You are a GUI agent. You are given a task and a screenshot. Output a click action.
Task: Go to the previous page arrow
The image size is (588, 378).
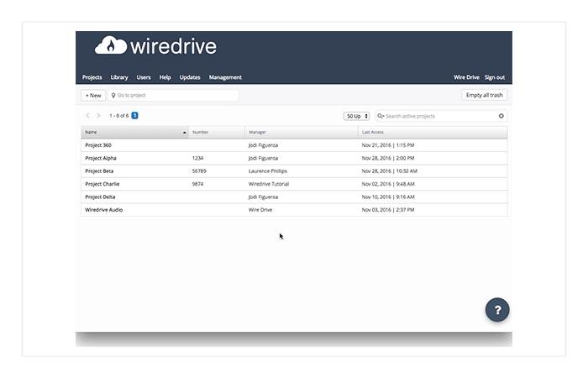coord(87,115)
